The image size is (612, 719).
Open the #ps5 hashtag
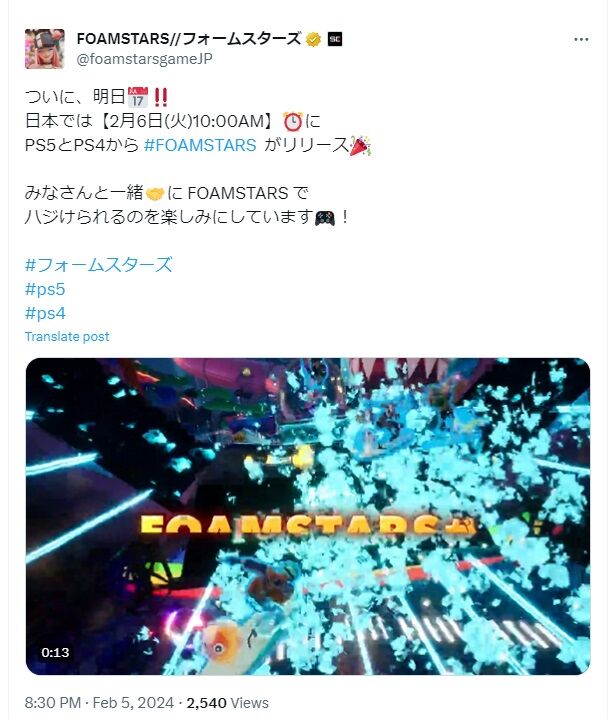pos(45,289)
